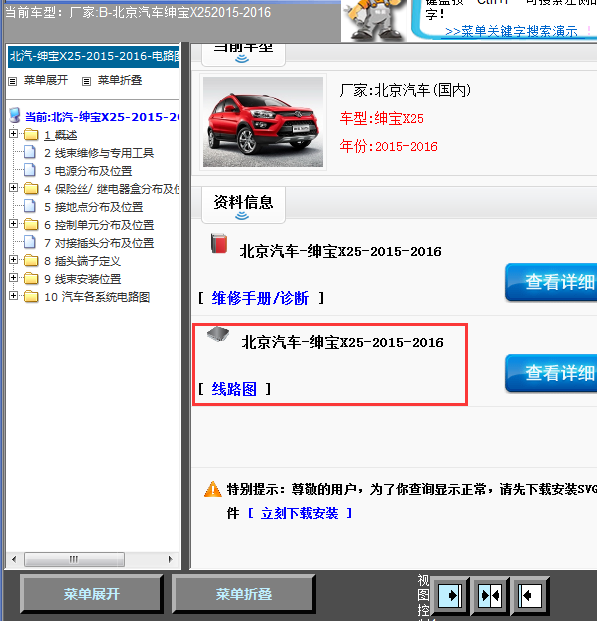Click the tree scrollbar left arrow
The width and height of the screenshot is (597, 621).
14,560
